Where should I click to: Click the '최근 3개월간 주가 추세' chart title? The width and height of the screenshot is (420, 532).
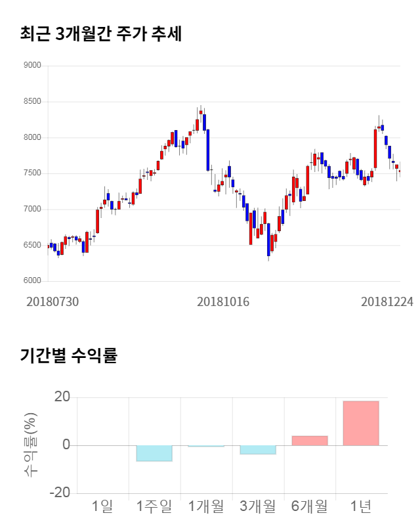click(101, 34)
